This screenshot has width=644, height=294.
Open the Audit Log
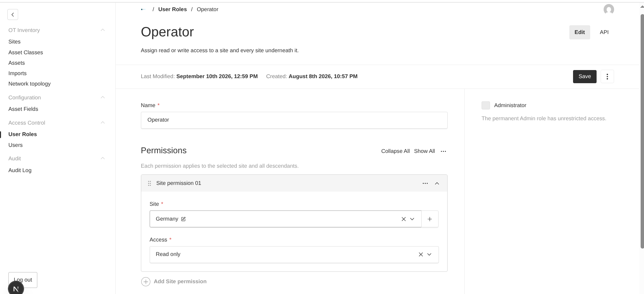tap(20, 170)
